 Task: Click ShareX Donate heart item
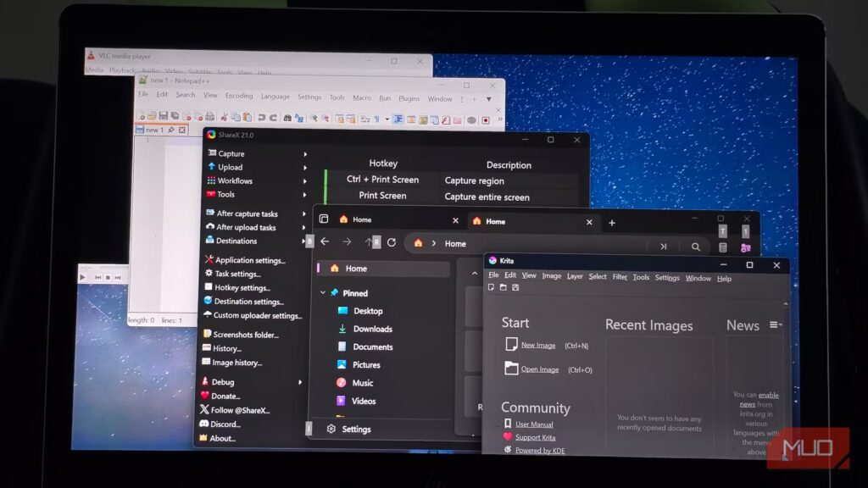coord(220,396)
